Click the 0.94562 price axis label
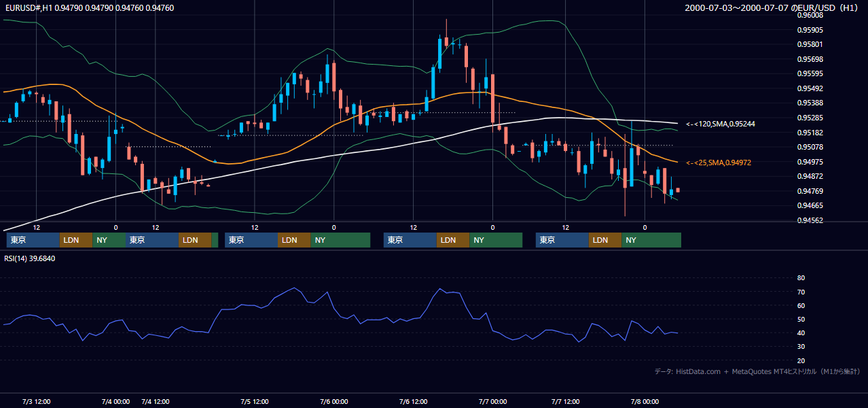 point(811,220)
